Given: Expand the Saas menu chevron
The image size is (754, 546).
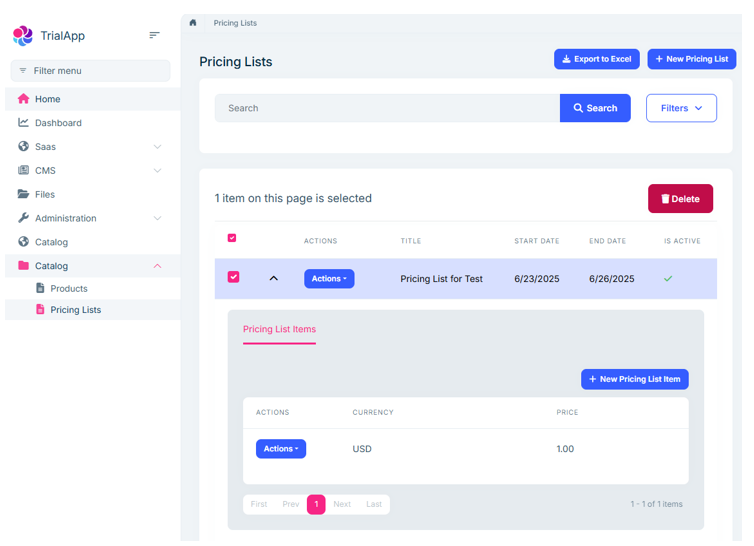Looking at the screenshot, I should (x=157, y=147).
